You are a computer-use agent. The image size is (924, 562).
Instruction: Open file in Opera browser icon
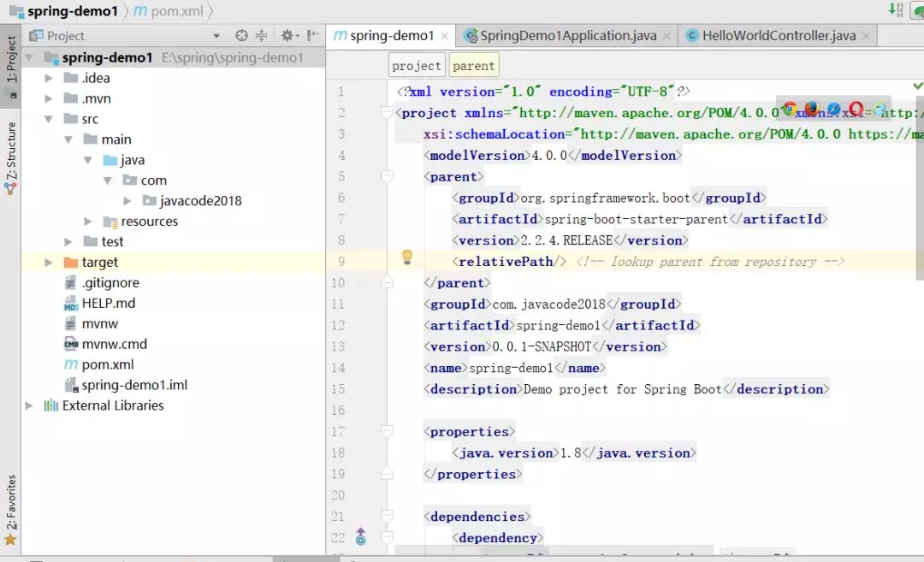click(856, 109)
